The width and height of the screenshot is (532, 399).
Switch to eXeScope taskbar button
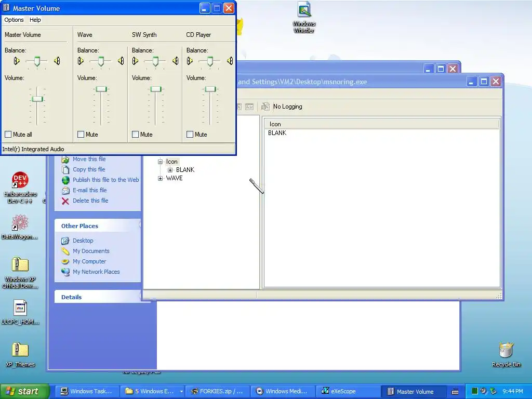coord(349,392)
